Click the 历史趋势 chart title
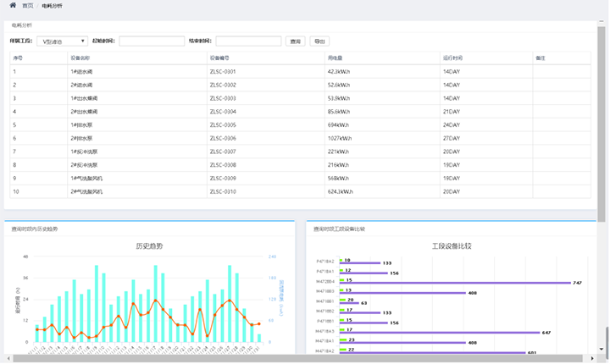 click(x=149, y=246)
